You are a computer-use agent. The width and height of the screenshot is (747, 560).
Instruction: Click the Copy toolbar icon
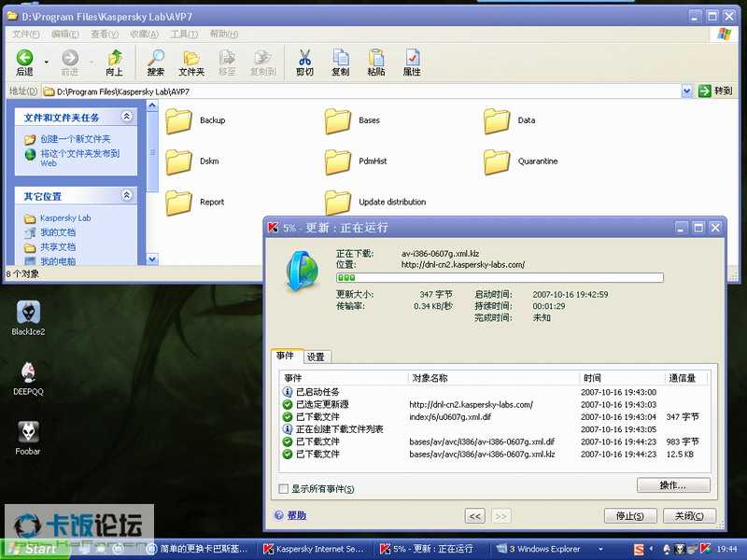pos(340,63)
